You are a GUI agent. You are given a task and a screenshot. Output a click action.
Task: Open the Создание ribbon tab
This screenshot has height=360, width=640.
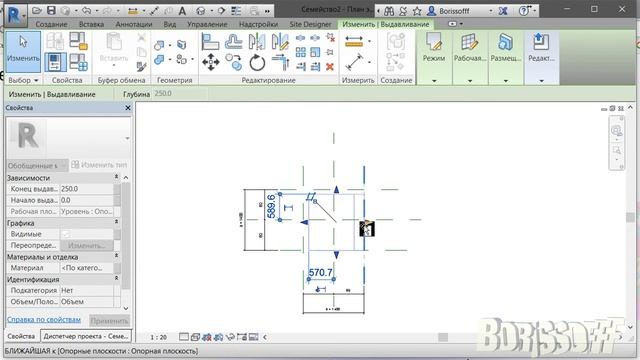click(51, 24)
